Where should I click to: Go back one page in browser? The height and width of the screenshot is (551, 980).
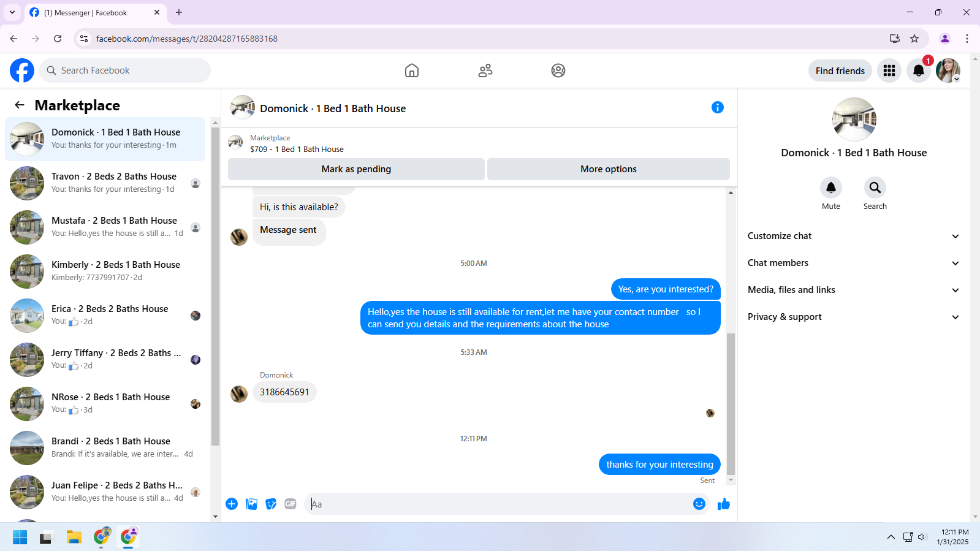pos(13,39)
